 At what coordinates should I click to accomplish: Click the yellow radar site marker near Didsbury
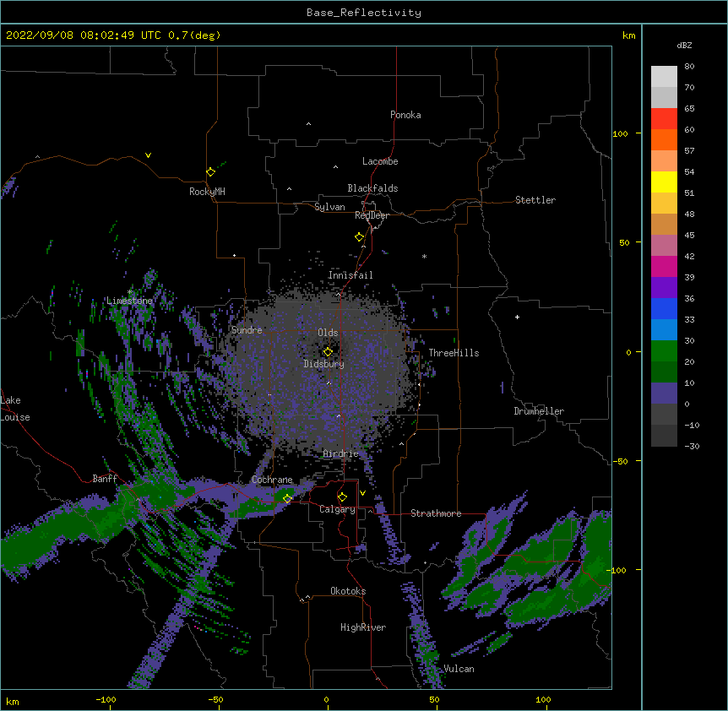(328, 352)
